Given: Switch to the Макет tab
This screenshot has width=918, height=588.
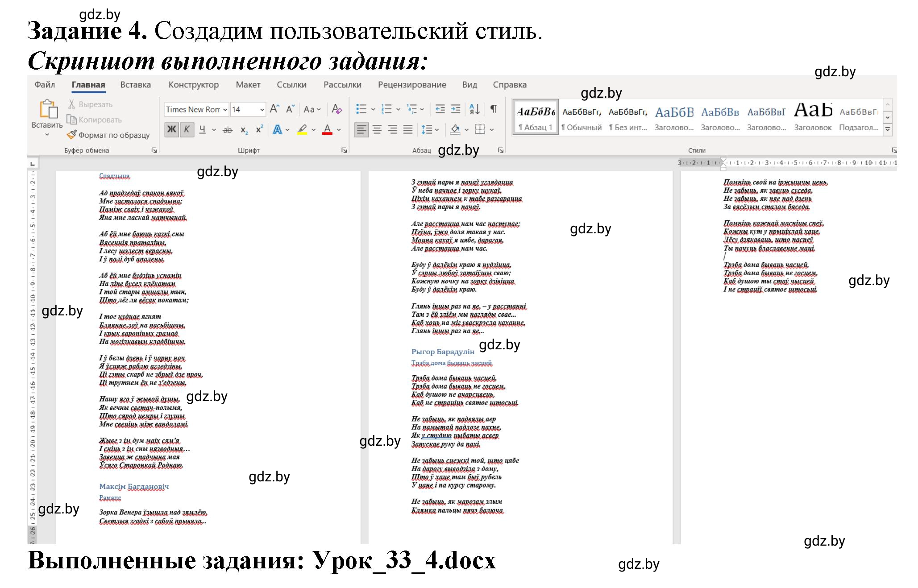Looking at the screenshot, I should coord(248,85).
